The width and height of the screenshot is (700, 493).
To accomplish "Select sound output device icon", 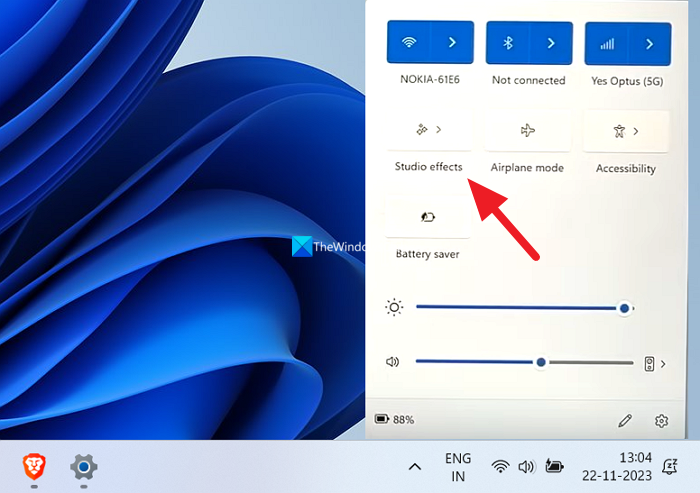I will point(650,364).
